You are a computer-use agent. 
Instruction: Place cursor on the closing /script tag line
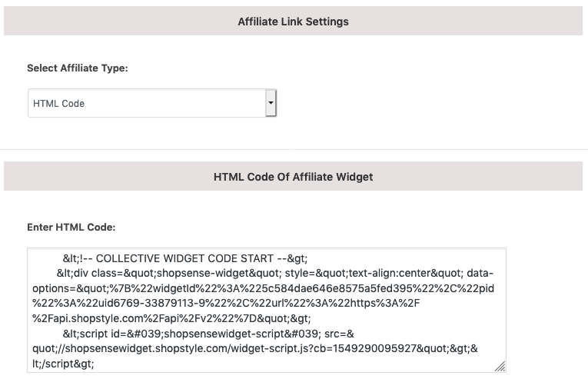[63, 364]
